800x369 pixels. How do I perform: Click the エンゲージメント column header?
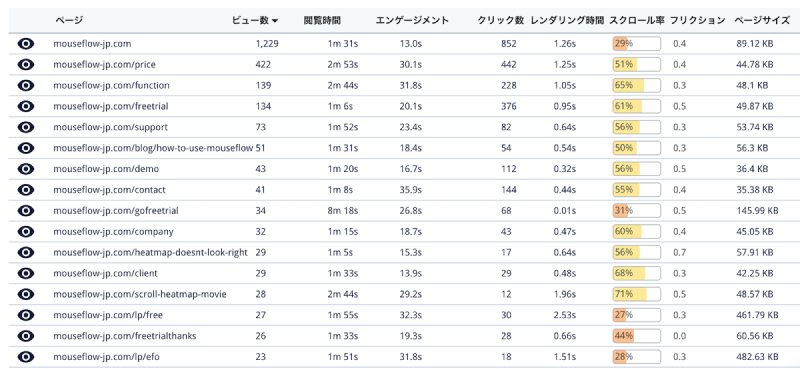click(412, 20)
